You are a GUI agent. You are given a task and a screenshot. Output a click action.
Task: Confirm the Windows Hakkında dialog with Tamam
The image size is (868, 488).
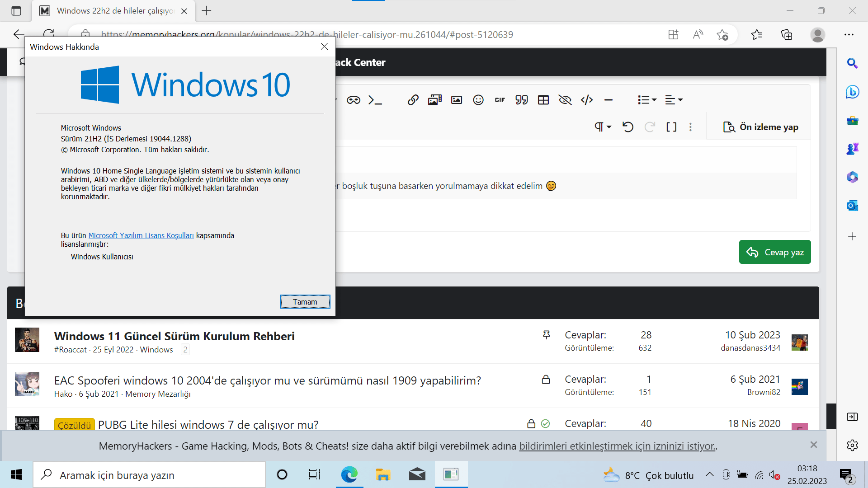pyautogui.click(x=305, y=302)
